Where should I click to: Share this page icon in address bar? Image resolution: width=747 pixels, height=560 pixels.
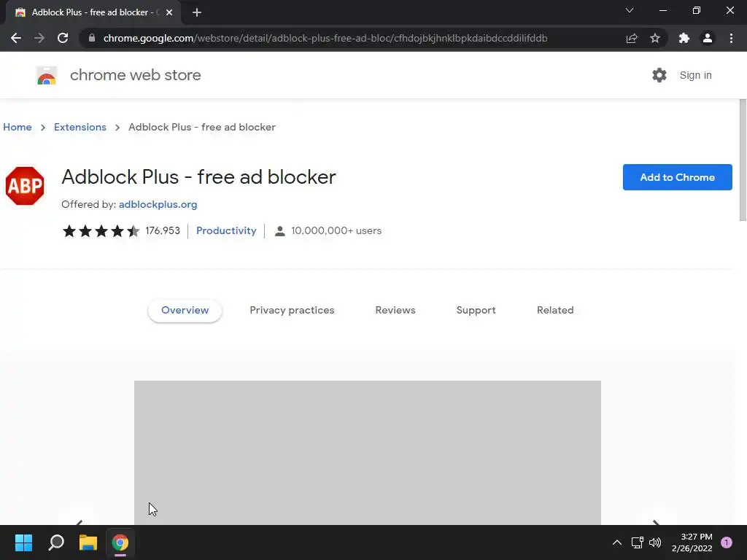(x=632, y=38)
